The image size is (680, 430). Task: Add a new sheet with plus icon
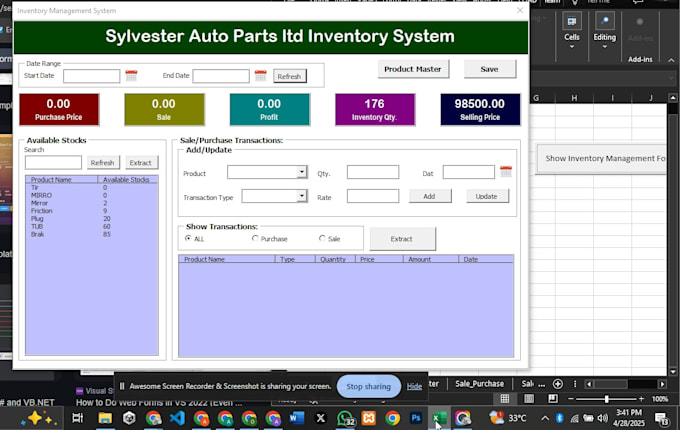(x=558, y=384)
